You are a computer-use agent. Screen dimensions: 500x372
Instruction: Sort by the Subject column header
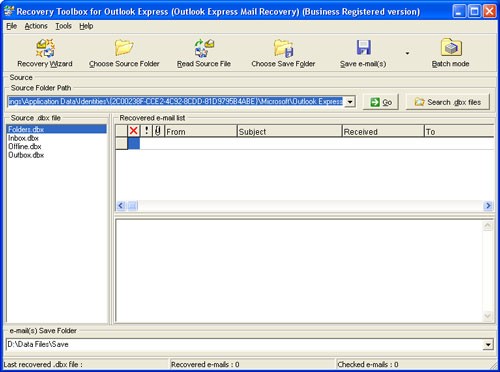coord(289,131)
